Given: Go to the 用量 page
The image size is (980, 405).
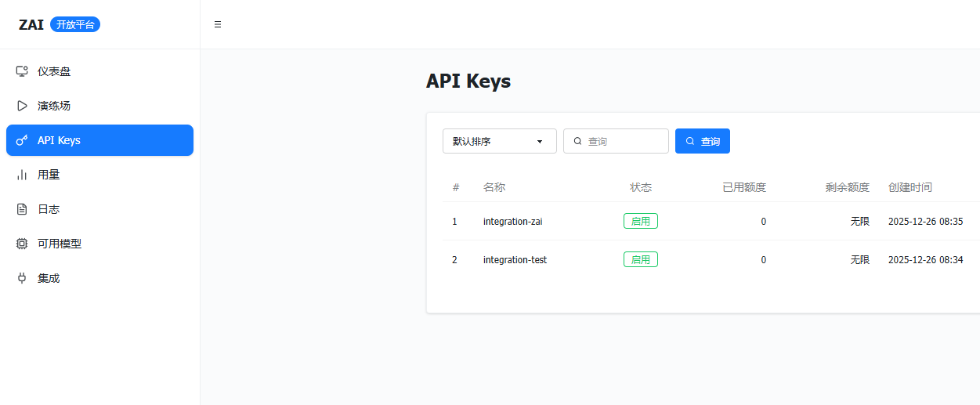Looking at the screenshot, I should tap(49, 175).
